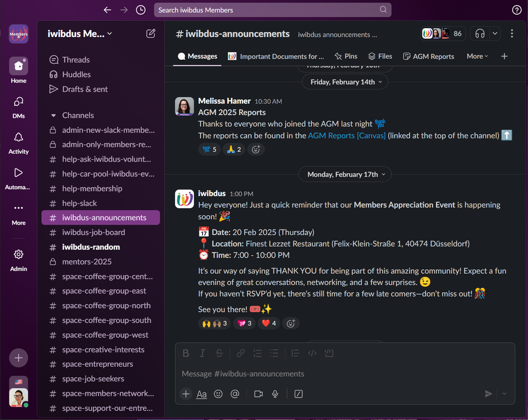Toggle the thank-you reaction with 5
The image size is (528, 420).
point(210,149)
